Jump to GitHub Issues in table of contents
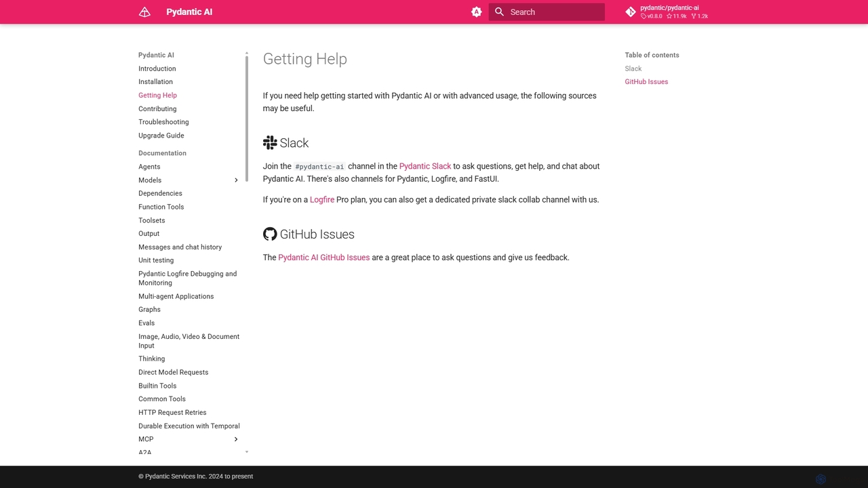 click(x=646, y=82)
